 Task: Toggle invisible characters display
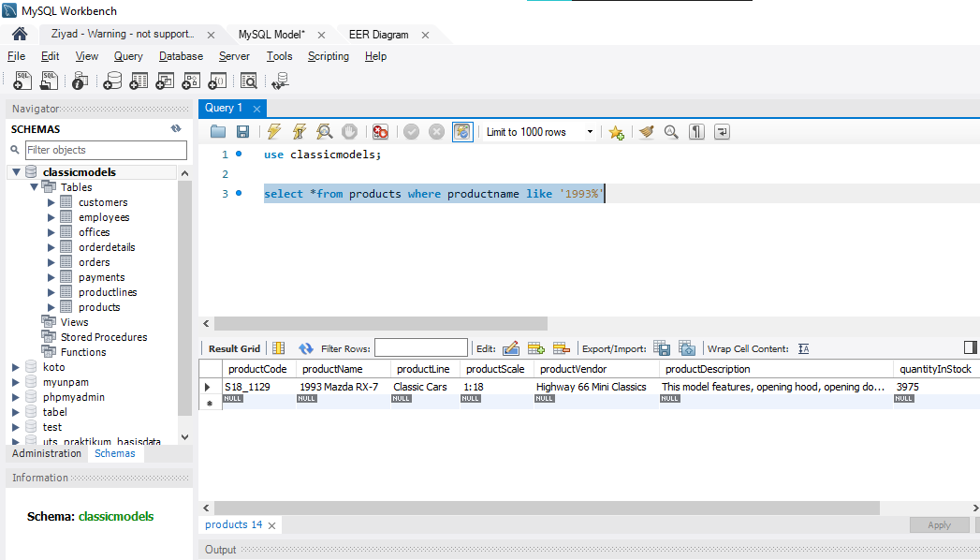point(697,132)
